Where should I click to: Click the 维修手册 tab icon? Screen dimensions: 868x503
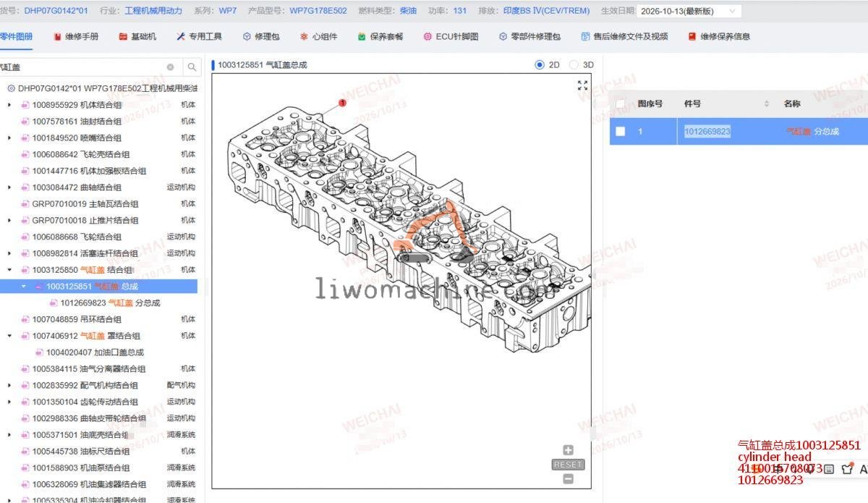click(x=57, y=36)
